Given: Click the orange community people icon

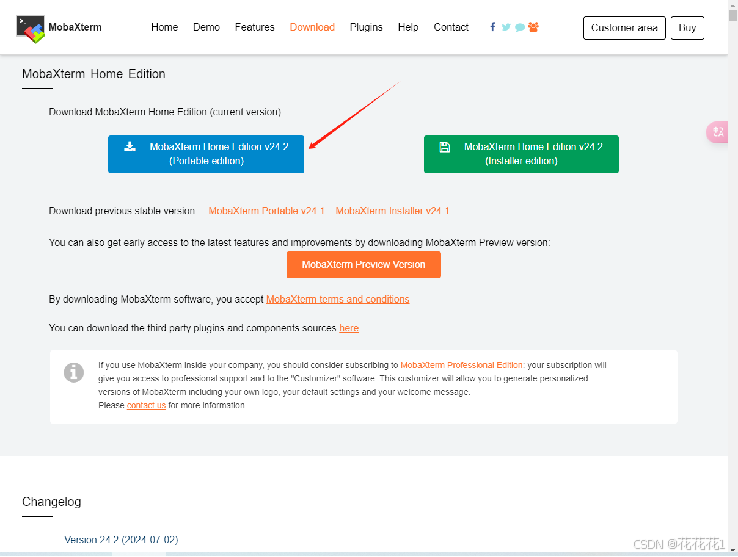Looking at the screenshot, I should 533,27.
